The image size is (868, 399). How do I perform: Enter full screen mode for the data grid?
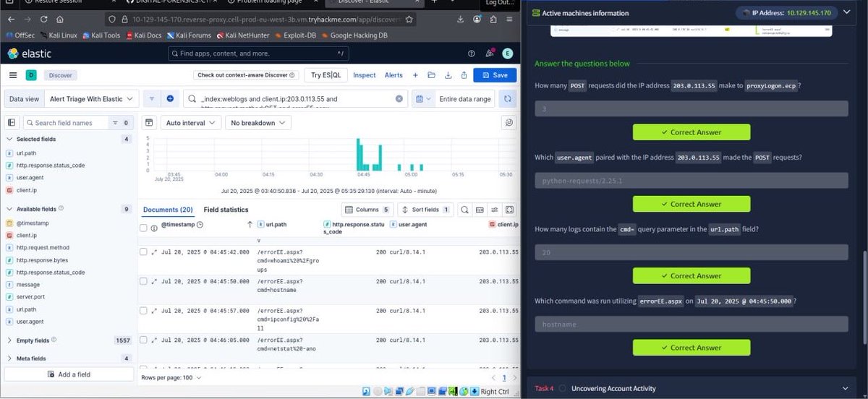(510, 210)
